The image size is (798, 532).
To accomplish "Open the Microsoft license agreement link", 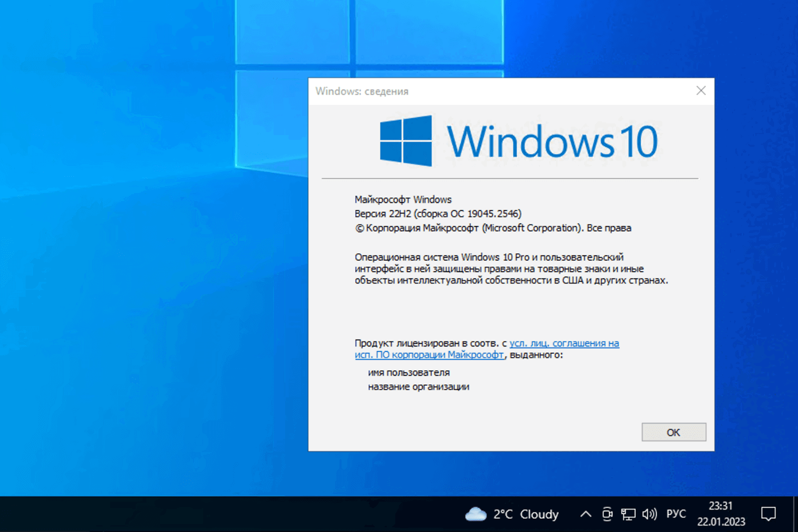I will click(x=564, y=343).
